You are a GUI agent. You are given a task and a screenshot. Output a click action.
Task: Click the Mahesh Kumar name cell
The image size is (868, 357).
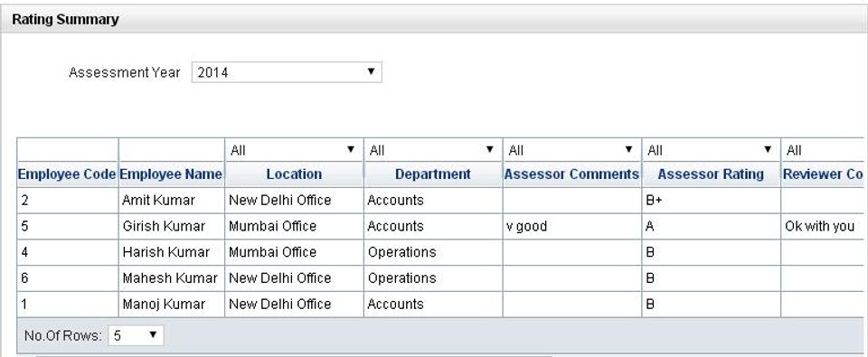[172, 278]
